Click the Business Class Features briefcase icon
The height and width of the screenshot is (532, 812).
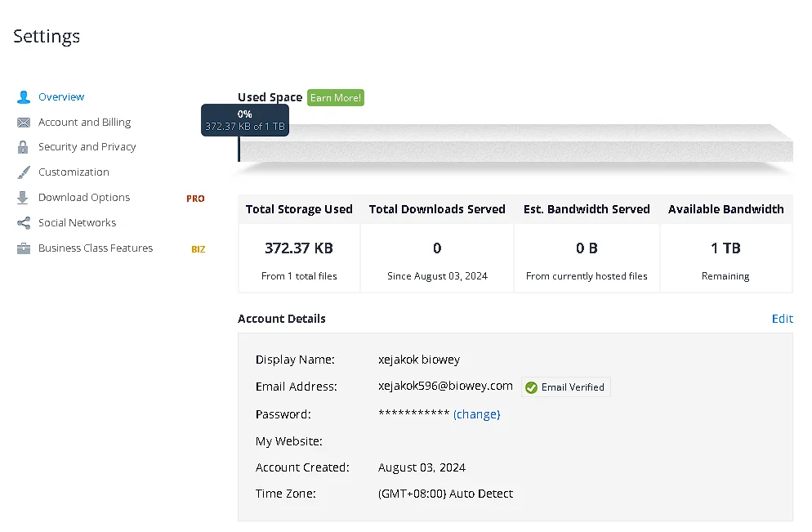pyautogui.click(x=24, y=248)
